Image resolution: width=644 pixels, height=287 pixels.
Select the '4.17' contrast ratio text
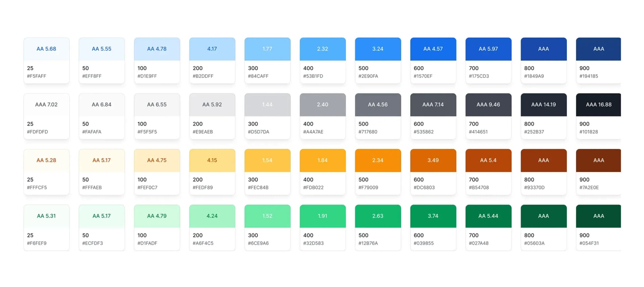[212, 49]
